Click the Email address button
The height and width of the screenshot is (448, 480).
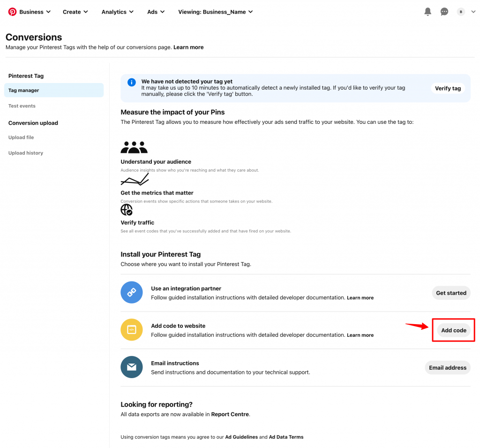pos(448,368)
